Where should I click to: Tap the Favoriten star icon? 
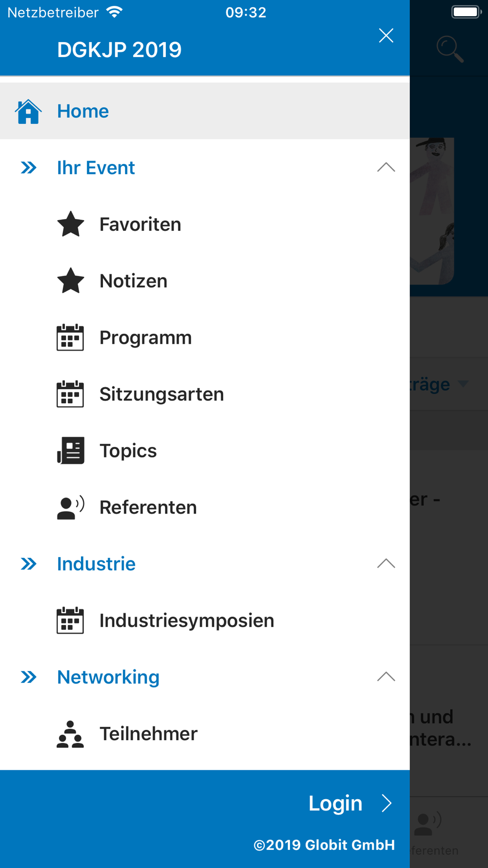(x=71, y=225)
